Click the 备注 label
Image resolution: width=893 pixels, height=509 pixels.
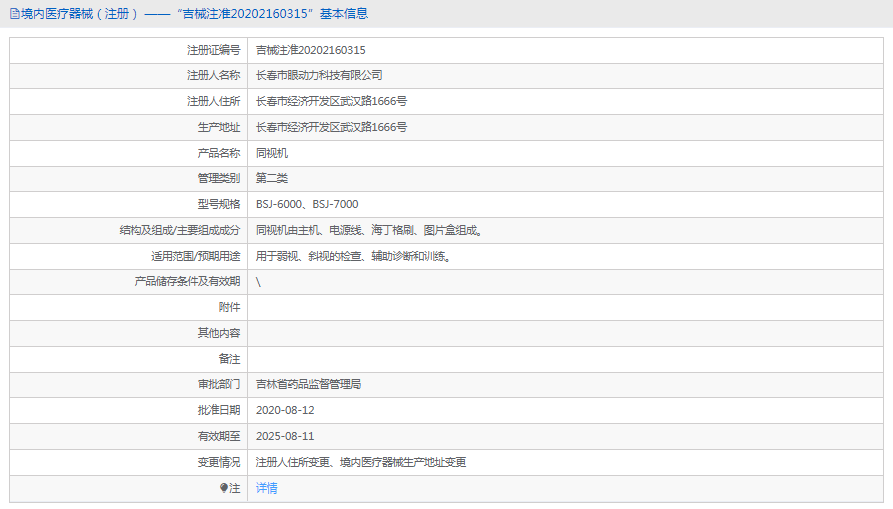[230, 359]
